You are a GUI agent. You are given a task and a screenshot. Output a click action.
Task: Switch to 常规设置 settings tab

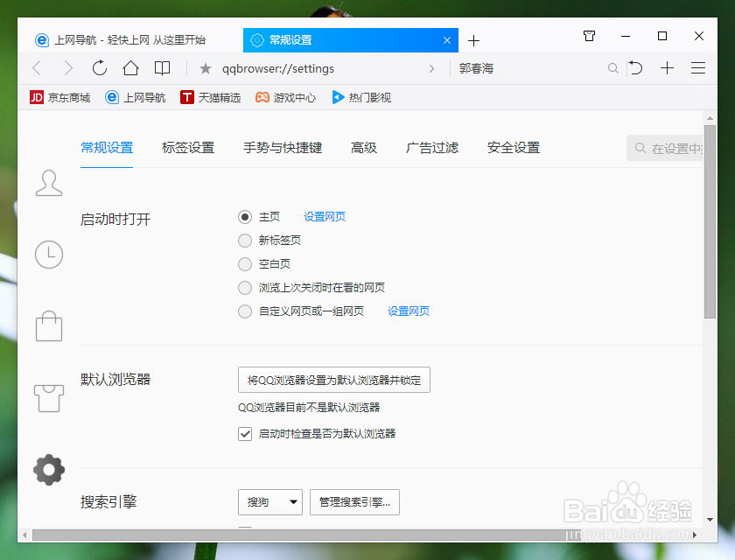point(107,148)
